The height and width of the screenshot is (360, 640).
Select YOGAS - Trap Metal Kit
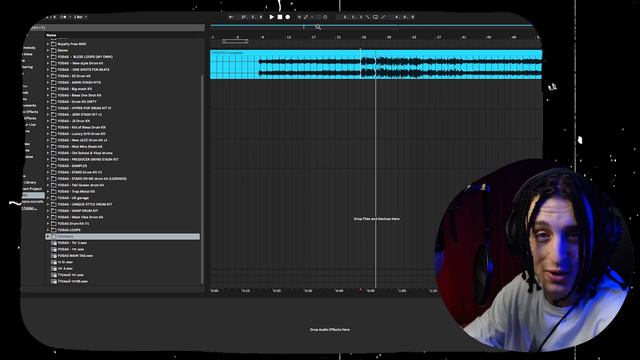click(76, 191)
